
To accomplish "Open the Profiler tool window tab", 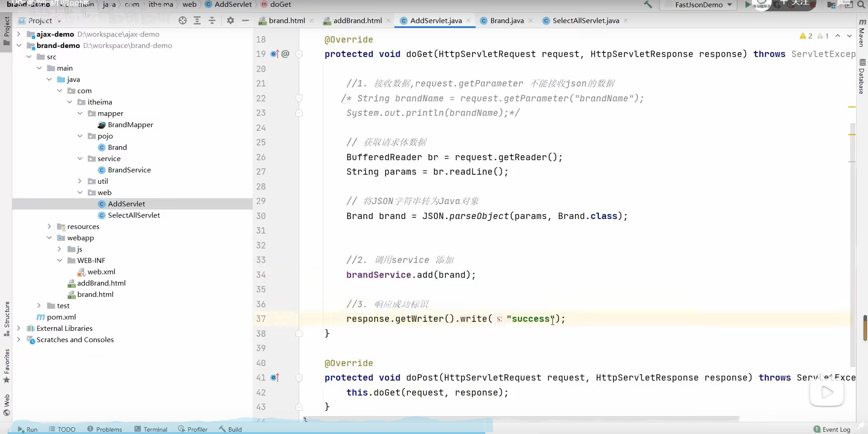I will point(193,429).
